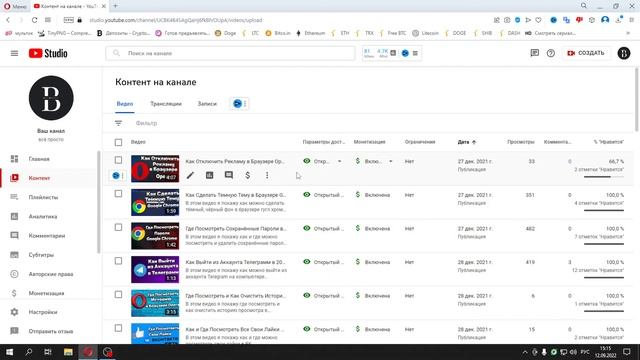Sort by Дата column arrow
640x360 pixels.
point(474,142)
